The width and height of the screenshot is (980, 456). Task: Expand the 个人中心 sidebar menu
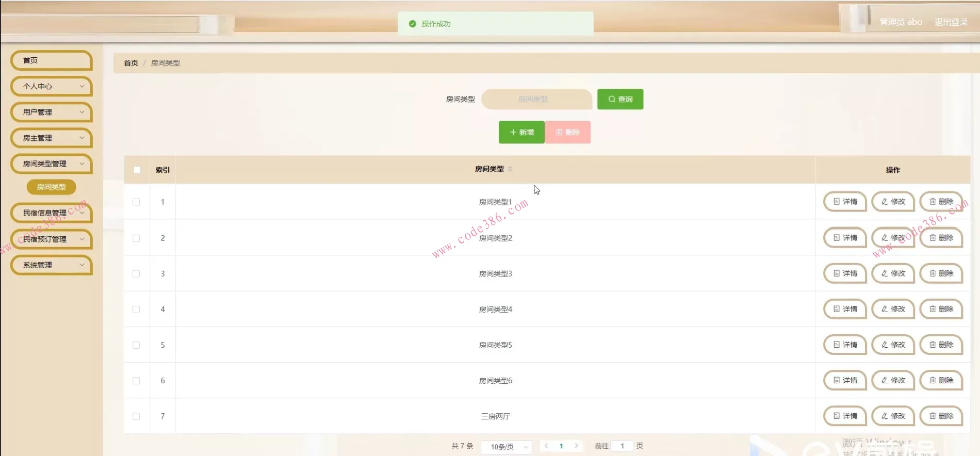(x=51, y=86)
